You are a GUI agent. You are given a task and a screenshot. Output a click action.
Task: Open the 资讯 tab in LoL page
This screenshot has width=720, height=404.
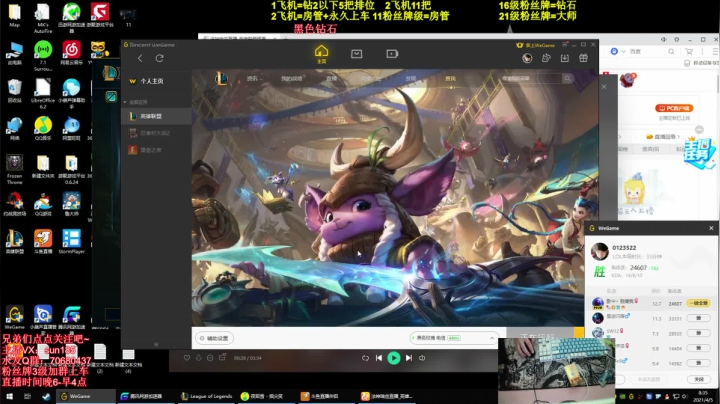(x=252, y=79)
